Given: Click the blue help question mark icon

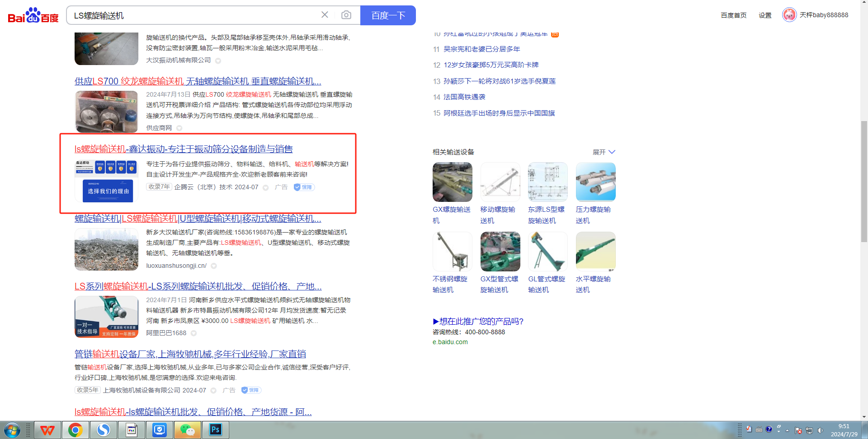Looking at the screenshot, I should 769,430.
